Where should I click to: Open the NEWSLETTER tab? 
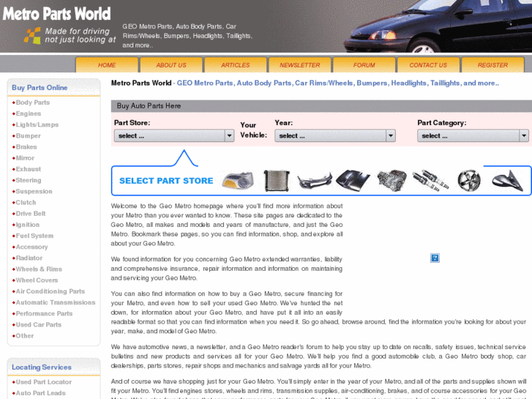[x=300, y=65]
